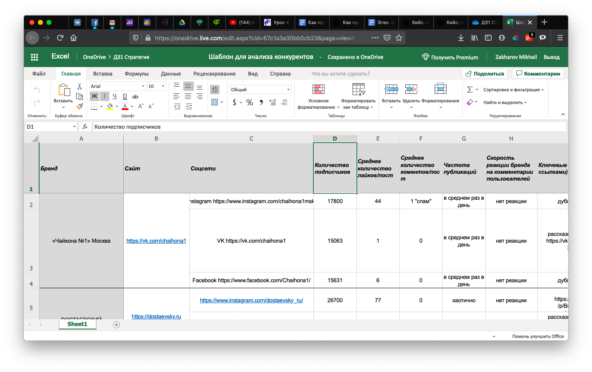The image size is (592, 372).
Task: Click the Redo arrow in the ribbon
Action: [37, 102]
